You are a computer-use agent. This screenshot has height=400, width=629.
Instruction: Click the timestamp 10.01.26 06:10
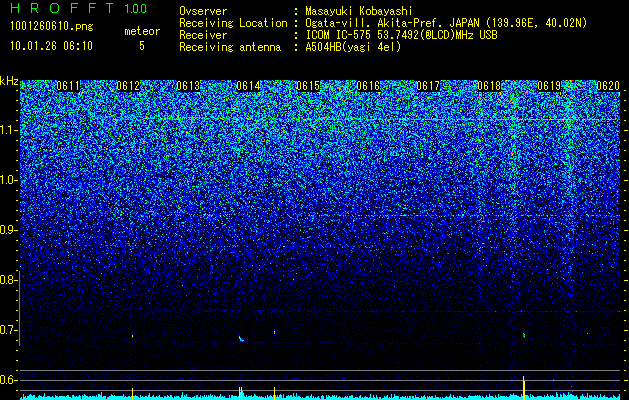point(52,46)
